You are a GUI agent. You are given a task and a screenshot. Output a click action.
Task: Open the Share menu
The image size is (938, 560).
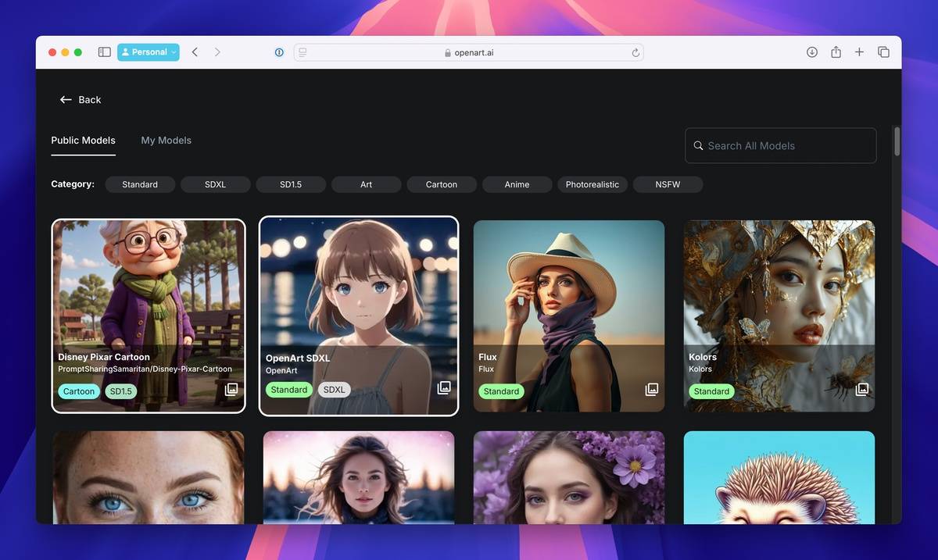coord(836,52)
